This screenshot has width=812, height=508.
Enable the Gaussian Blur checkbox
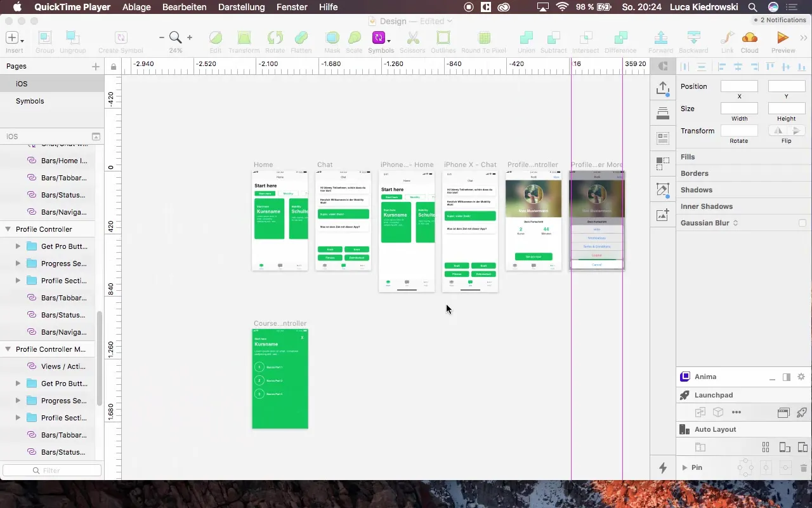coord(802,223)
